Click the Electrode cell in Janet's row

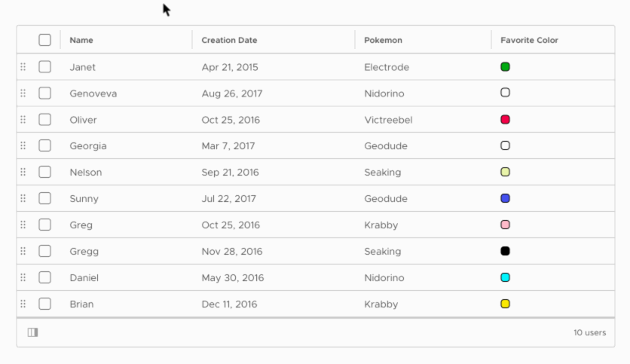coord(387,67)
